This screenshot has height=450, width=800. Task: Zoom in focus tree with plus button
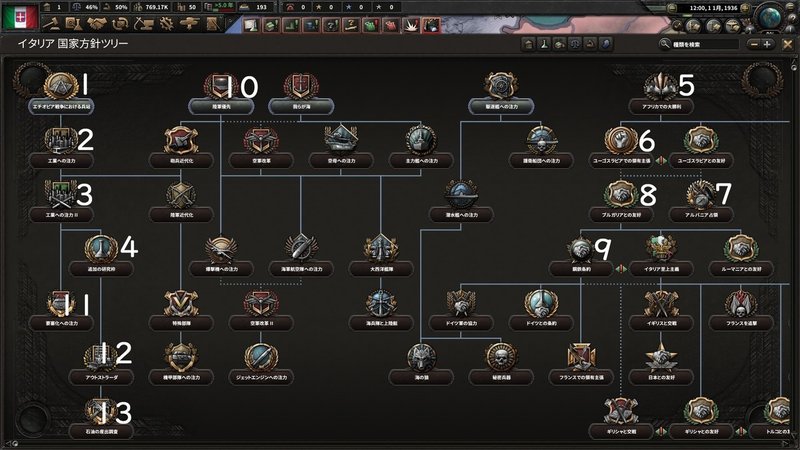tap(766, 44)
